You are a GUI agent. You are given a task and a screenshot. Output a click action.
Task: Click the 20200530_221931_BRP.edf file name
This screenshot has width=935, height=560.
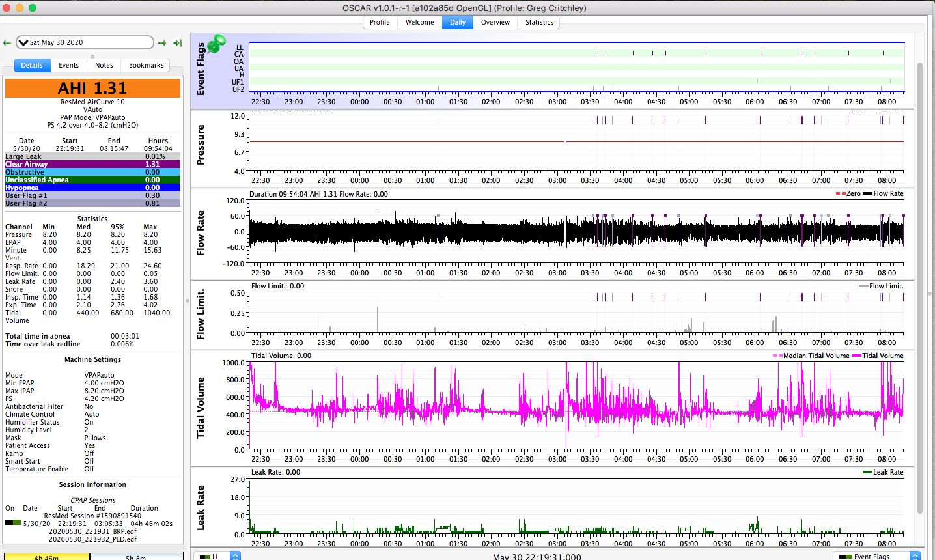92,531
